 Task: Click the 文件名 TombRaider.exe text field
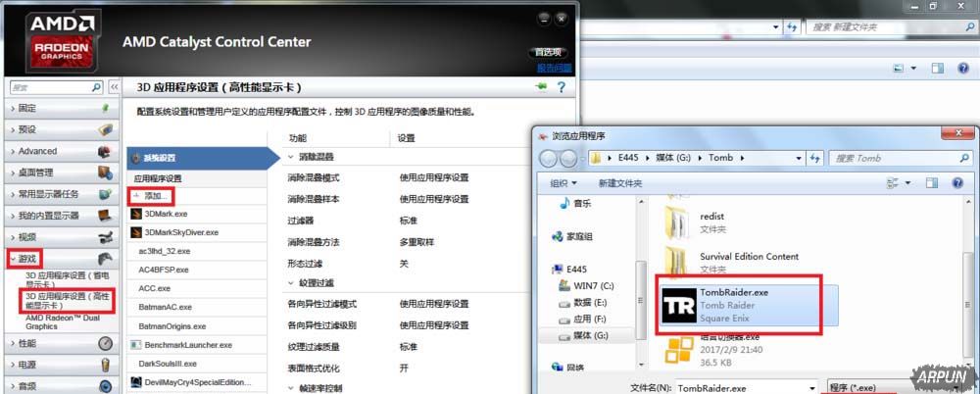click(740, 388)
